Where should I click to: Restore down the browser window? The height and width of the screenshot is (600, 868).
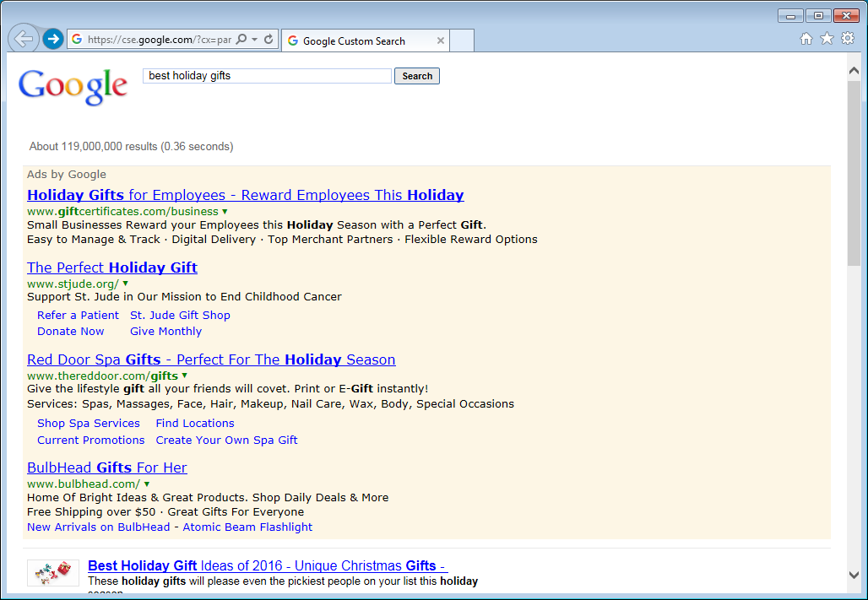(818, 15)
